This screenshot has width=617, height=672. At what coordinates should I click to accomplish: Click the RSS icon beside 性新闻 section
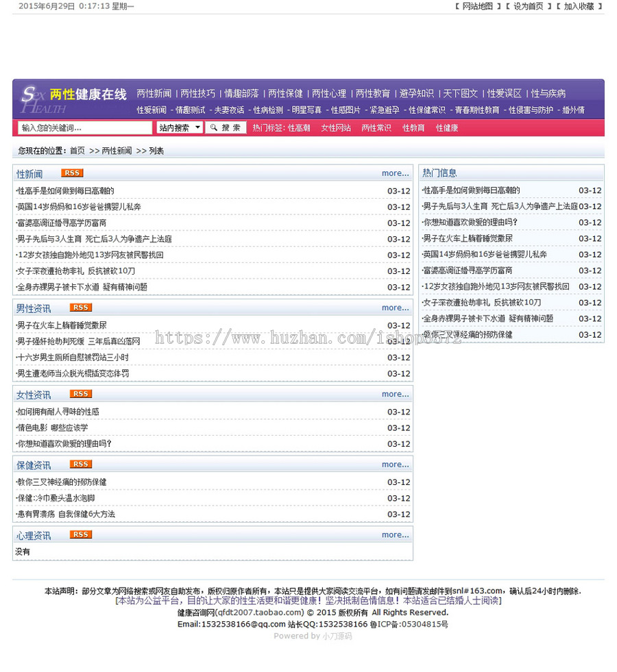(x=72, y=173)
